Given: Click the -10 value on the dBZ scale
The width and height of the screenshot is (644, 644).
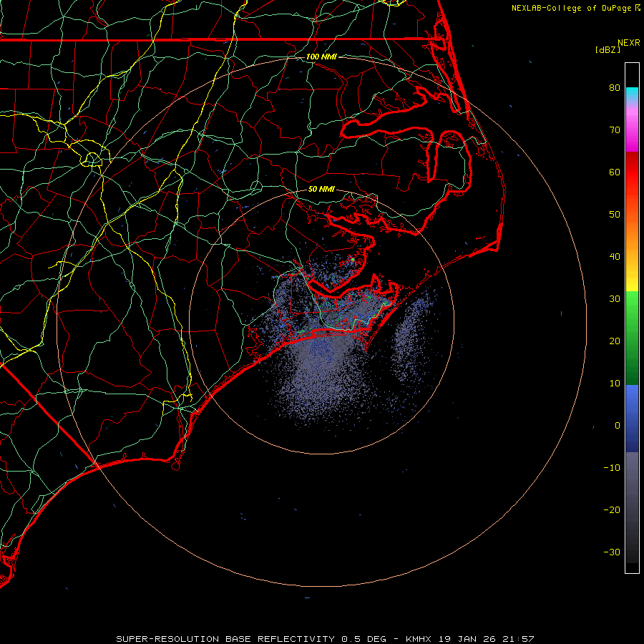Looking at the screenshot, I should click(x=612, y=468).
